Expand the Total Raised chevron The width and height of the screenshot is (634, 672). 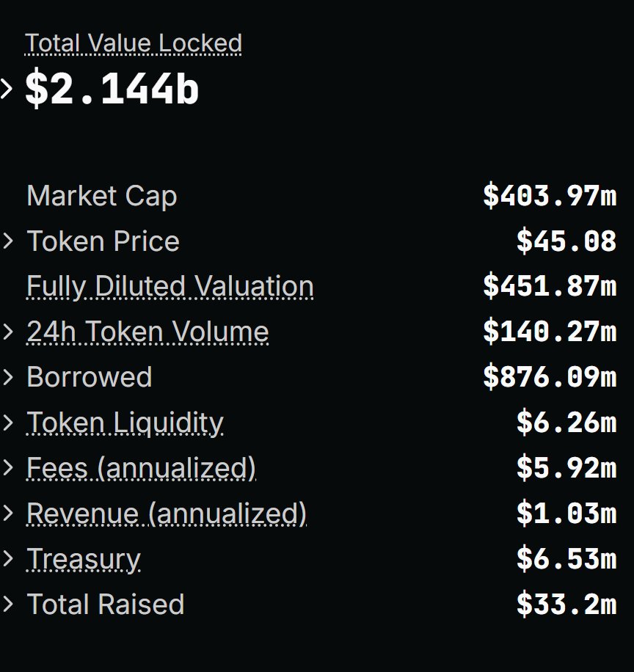coord(8,605)
